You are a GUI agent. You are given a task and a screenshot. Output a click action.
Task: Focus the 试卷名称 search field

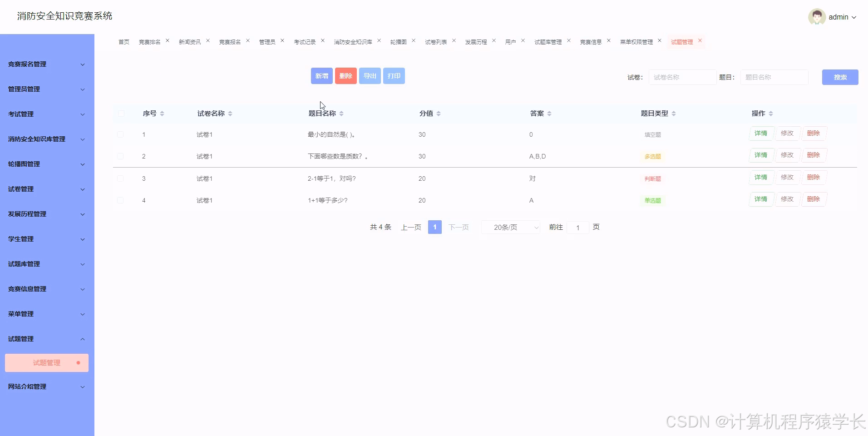682,77
